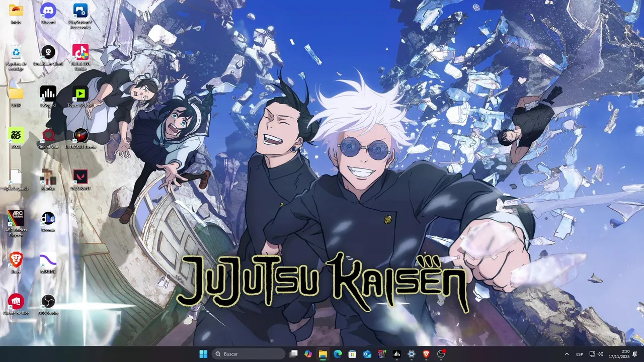Switch the ESP input language indicator
Image resolution: width=644 pixels, height=362 pixels.
click(580, 354)
